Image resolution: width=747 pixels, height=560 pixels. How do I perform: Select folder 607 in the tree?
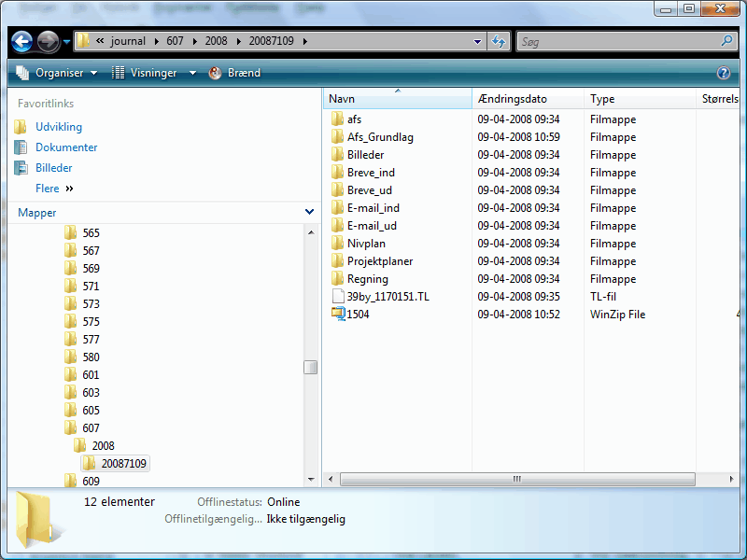click(x=91, y=428)
